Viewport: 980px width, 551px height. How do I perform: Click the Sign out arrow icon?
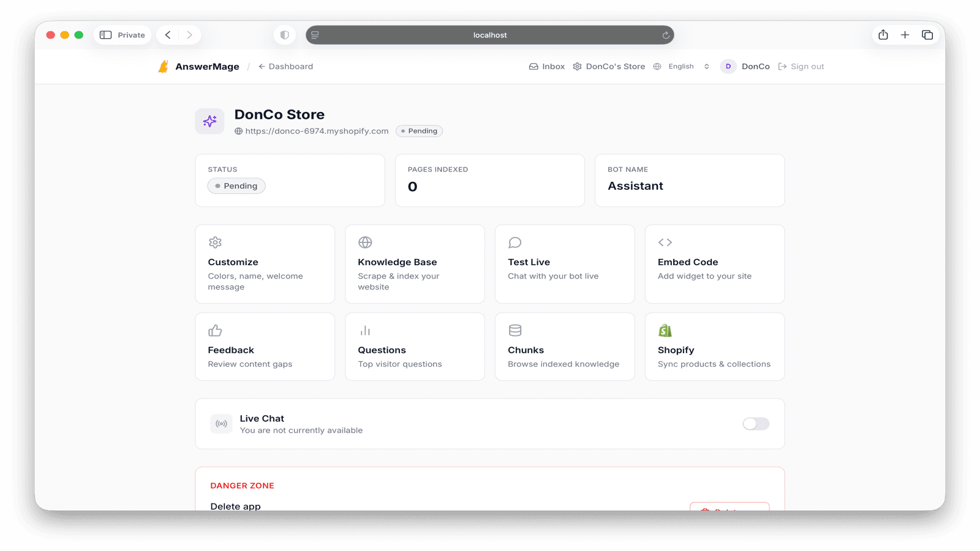click(x=782, y=67)
